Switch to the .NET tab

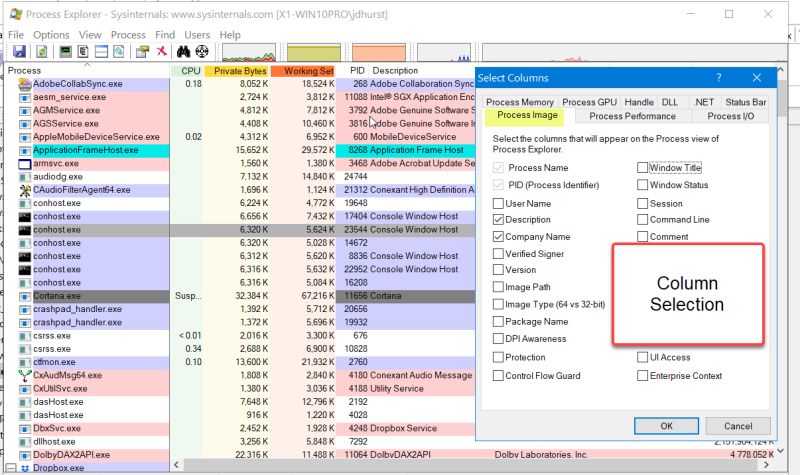click(704, 102)
